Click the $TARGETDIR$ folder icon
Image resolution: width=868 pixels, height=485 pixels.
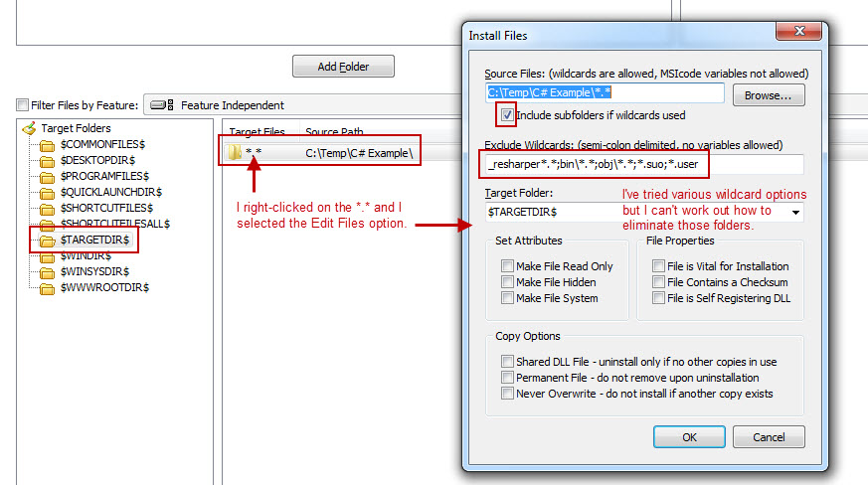[x=47, y=241]
